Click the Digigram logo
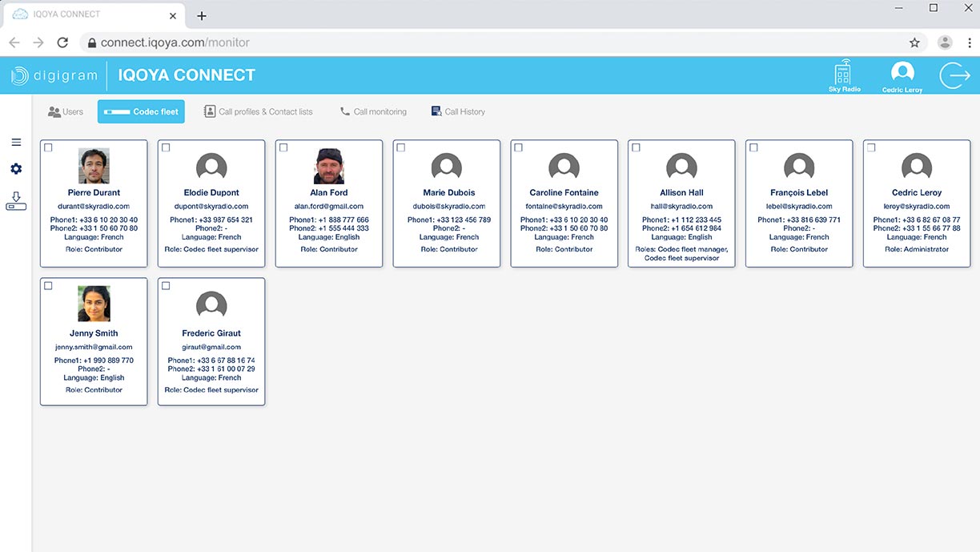The width and height of the screenshot is (980, 552). (x=53, y=75)
